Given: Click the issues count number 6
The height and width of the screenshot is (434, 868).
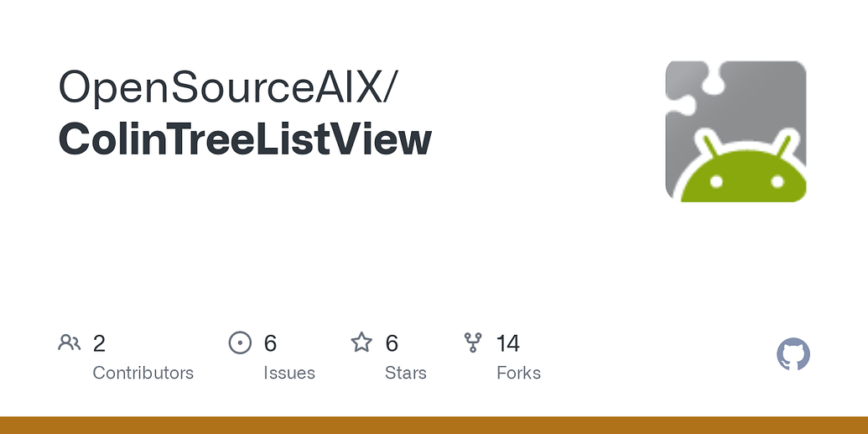Looking at the screenshot, I should tap(270, 343).
